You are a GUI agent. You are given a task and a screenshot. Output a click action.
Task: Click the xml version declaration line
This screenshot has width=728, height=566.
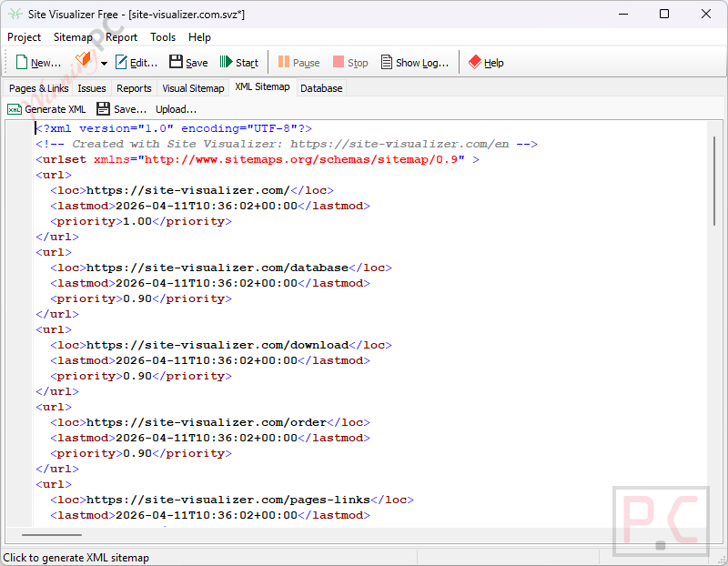pos(174,128)
